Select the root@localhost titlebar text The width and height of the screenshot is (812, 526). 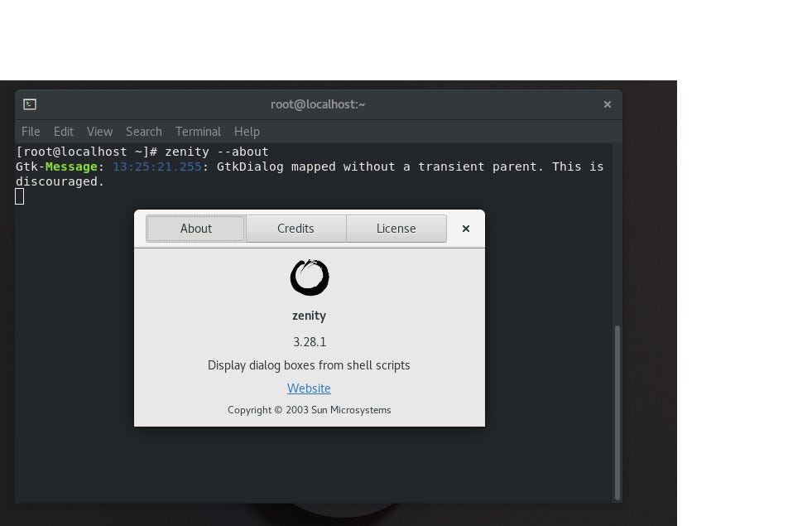318,104
